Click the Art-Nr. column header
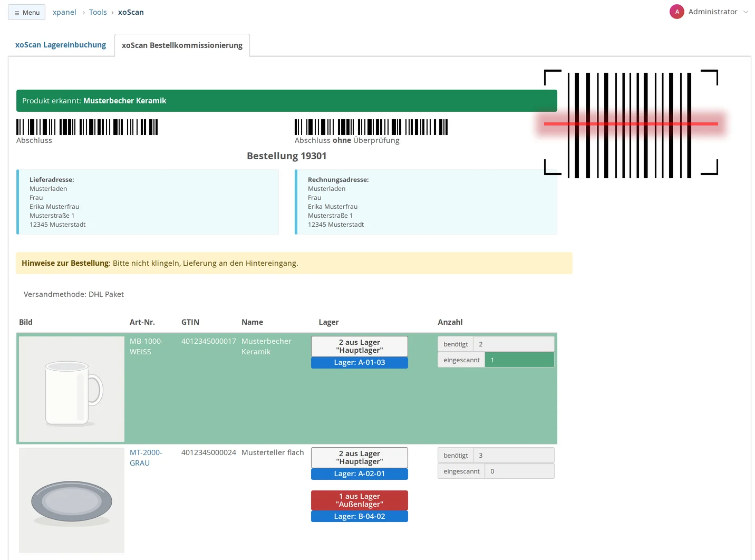This screenshot has width=755, height=560. click(x=142, y=322)
